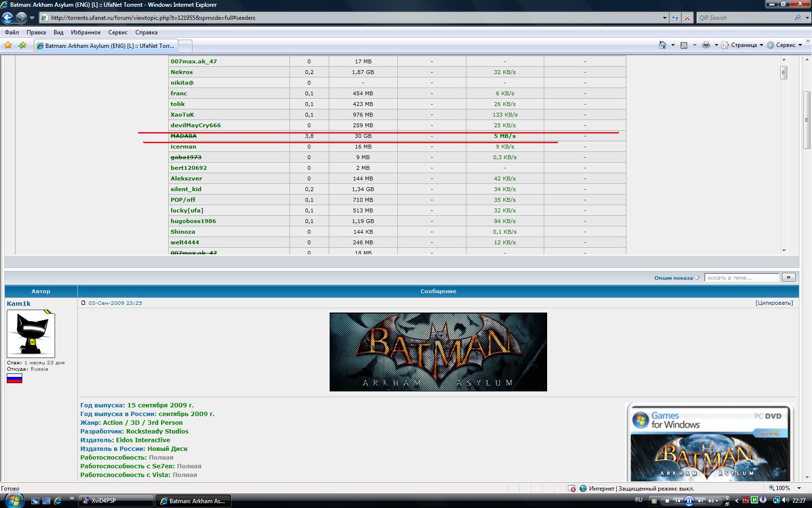Image resolution: width=812 pixels, height=508 pixels.
Task: Open the search provider dropdown arrow
Action: 807,18
